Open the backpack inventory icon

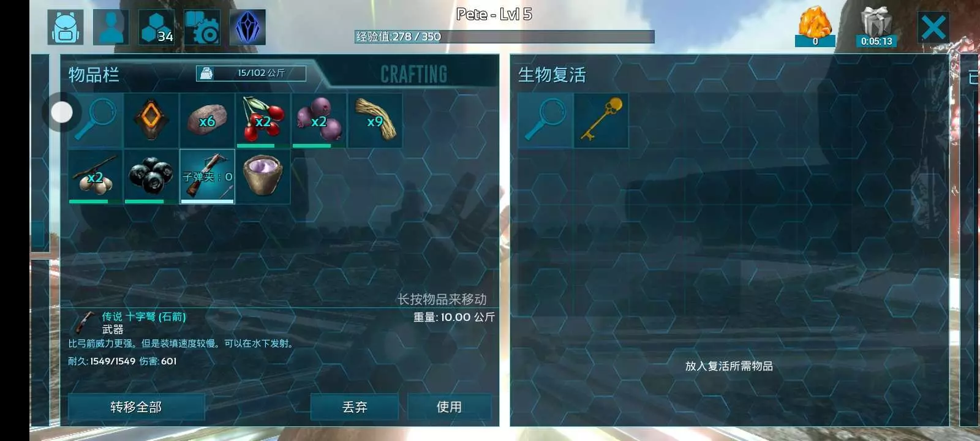[x=66, y=28]
